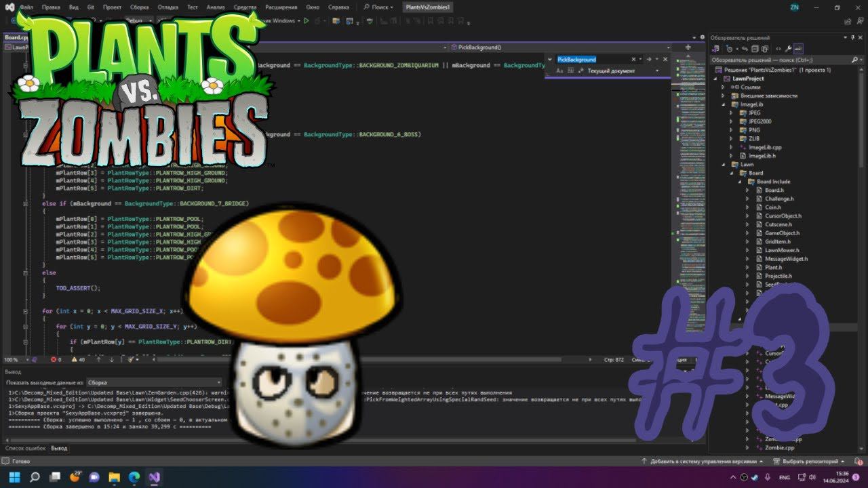868x488 pixels.
Task: Open the Windows Start button
Action: pyautogui.click(x=15, y=477)
